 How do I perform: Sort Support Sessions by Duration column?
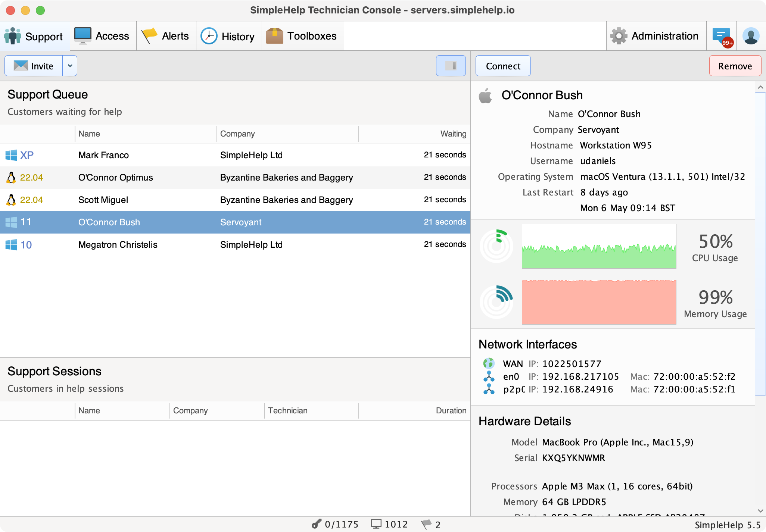(414, 411)
